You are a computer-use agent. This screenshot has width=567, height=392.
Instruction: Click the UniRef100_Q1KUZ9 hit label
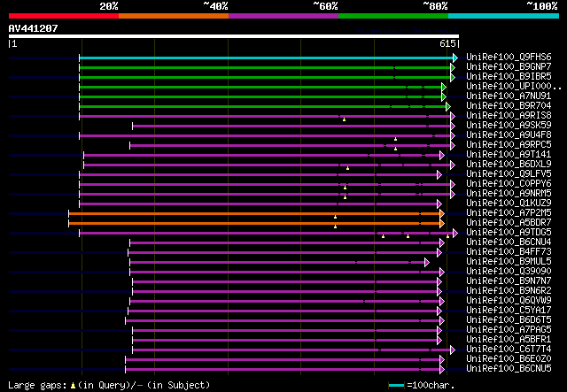508,204
